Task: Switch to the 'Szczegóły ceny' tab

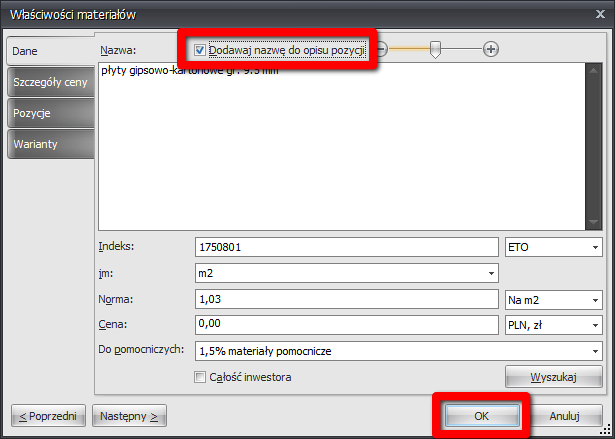Action: 50,82
